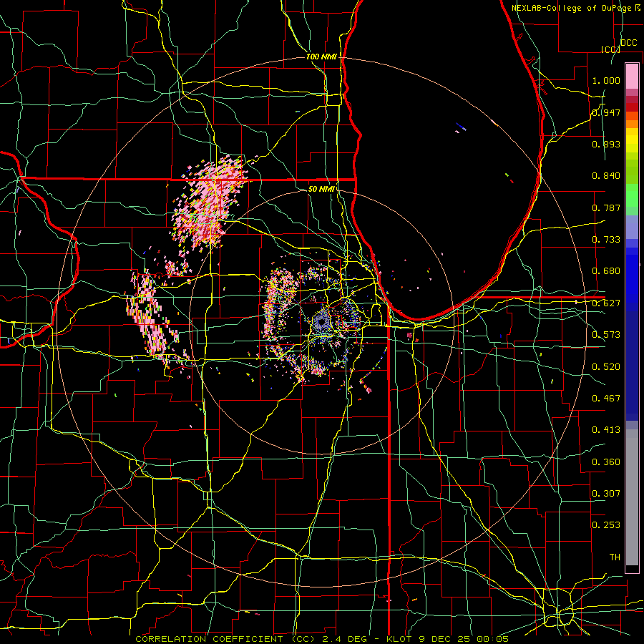This screenshot has width=644, height=644.
Task: Click the TH threshold label
Action: (x=615, y=557)
